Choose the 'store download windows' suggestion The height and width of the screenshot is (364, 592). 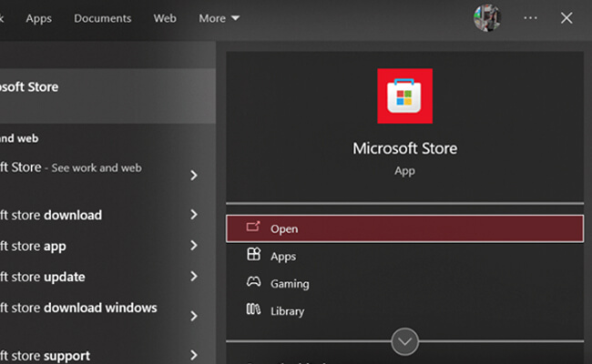tap(78, 308)
